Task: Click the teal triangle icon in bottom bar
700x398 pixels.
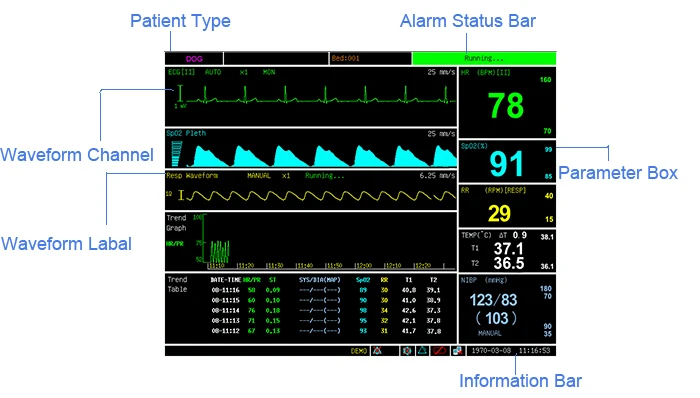Action: click(422, 351)
